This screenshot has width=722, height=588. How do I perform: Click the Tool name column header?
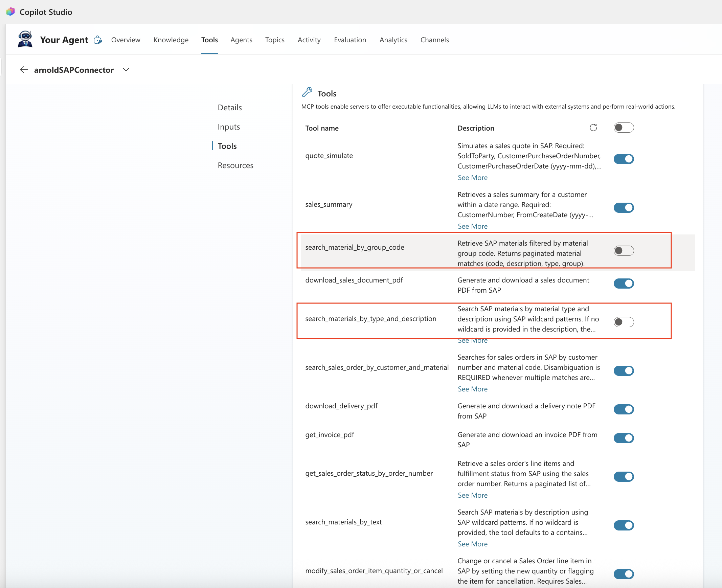322,128
